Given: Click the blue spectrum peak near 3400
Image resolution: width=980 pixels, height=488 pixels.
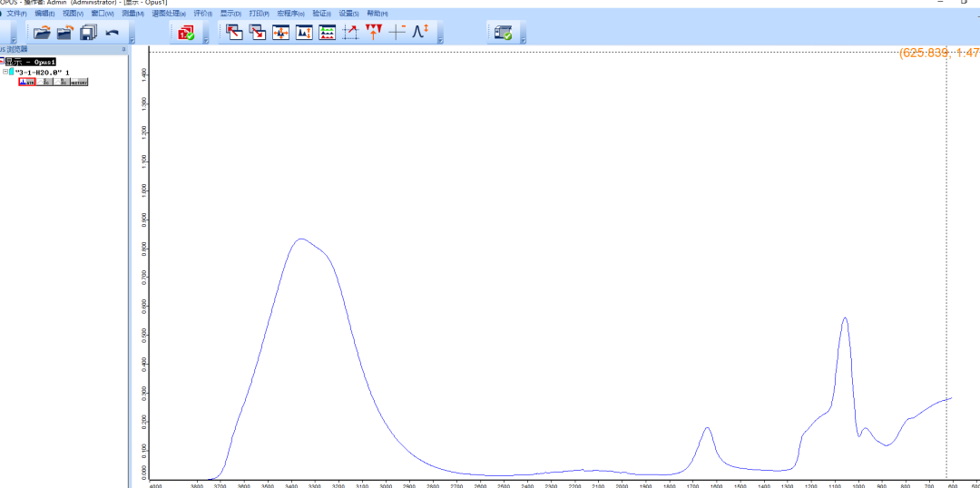Looking at the screenshot, I should (299, 239).
